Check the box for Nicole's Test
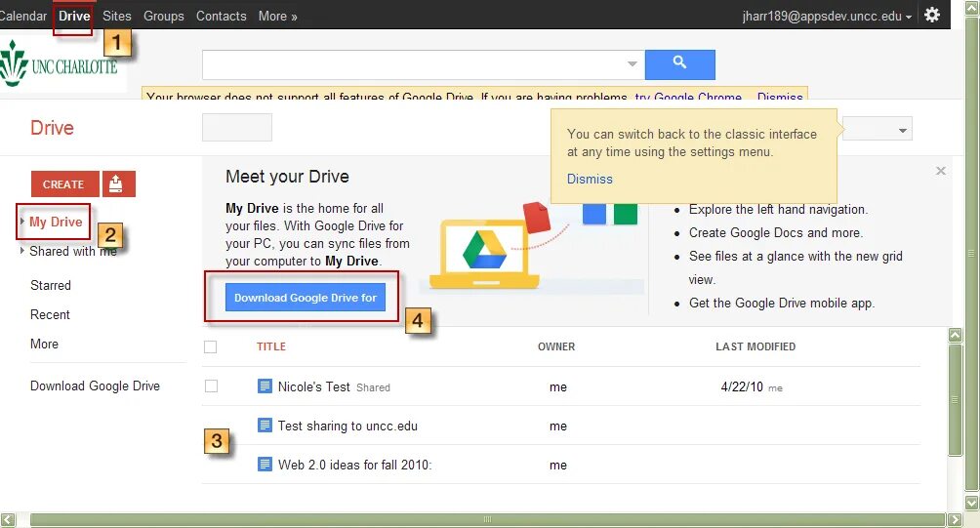The image size is (980, 528). (x=211, y=386)
